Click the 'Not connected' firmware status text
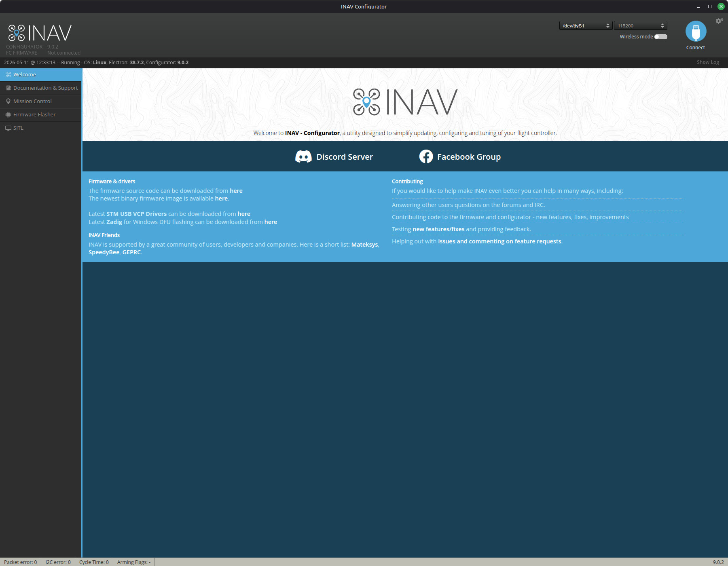The image size is (728, 566). (x=64, y=53)
